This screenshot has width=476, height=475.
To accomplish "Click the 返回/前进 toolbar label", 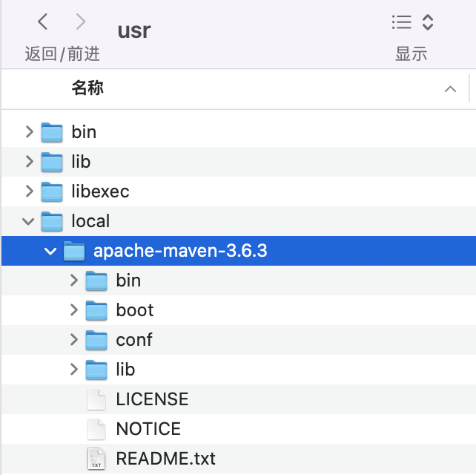I will tap(62, 53).
